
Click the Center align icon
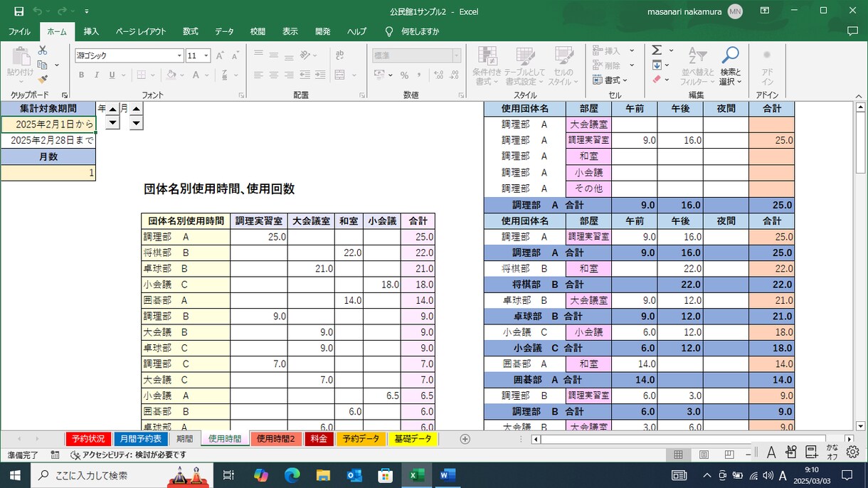click(x=274, y=75)
